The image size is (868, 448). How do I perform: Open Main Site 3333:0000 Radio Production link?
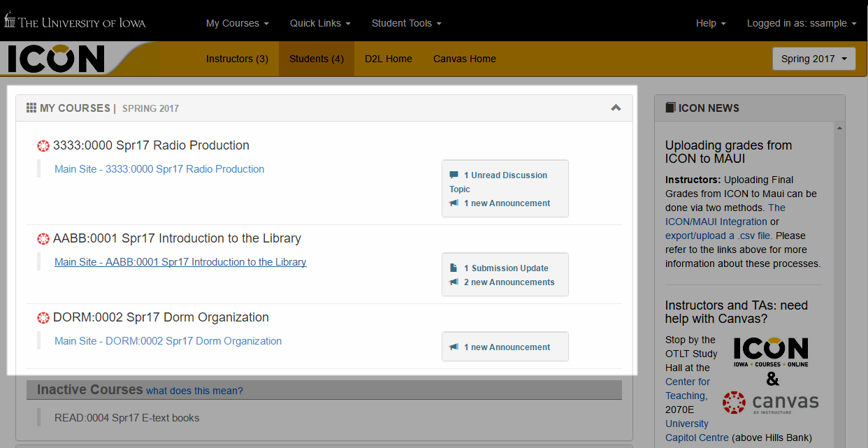coord(159,169)
